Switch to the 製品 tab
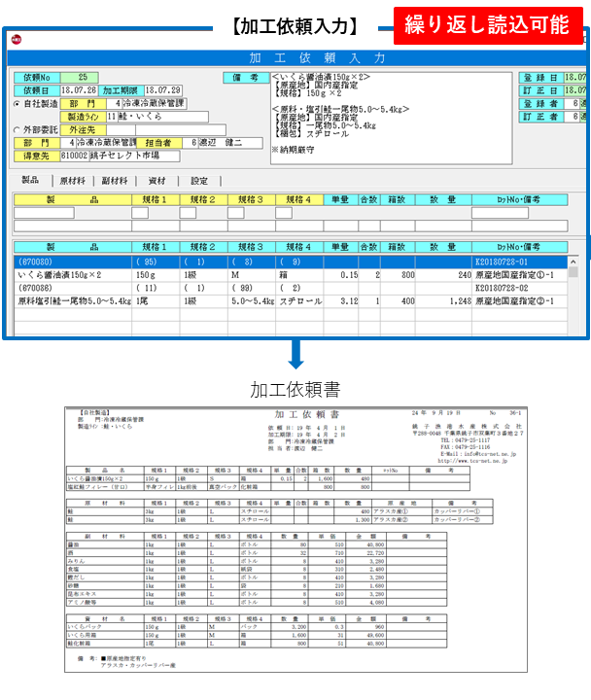 [30, 180]
